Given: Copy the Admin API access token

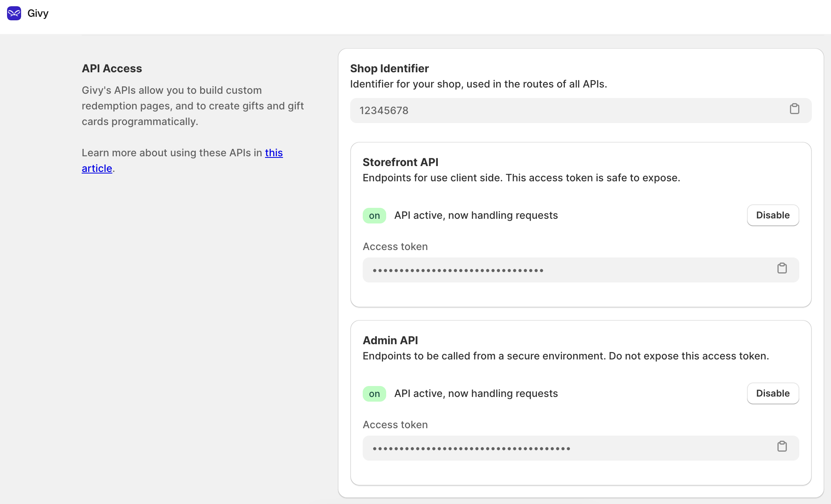Looking at the screenshot, I should point(782,447).
